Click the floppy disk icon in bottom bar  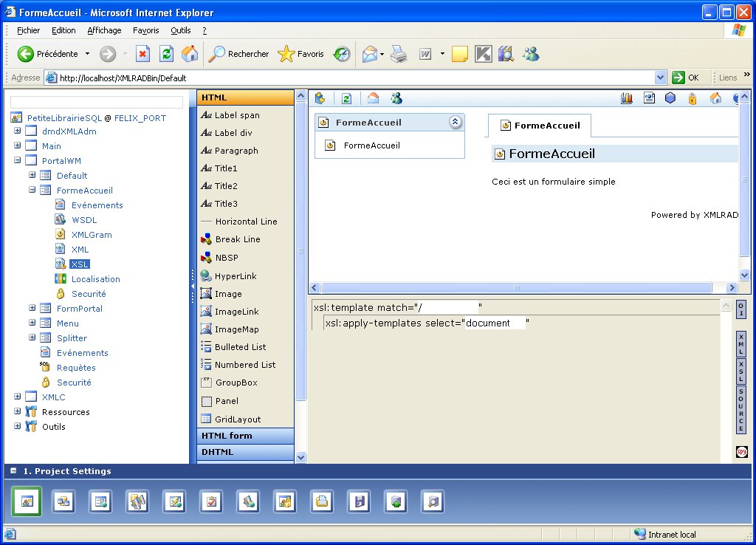pos(359,502)
